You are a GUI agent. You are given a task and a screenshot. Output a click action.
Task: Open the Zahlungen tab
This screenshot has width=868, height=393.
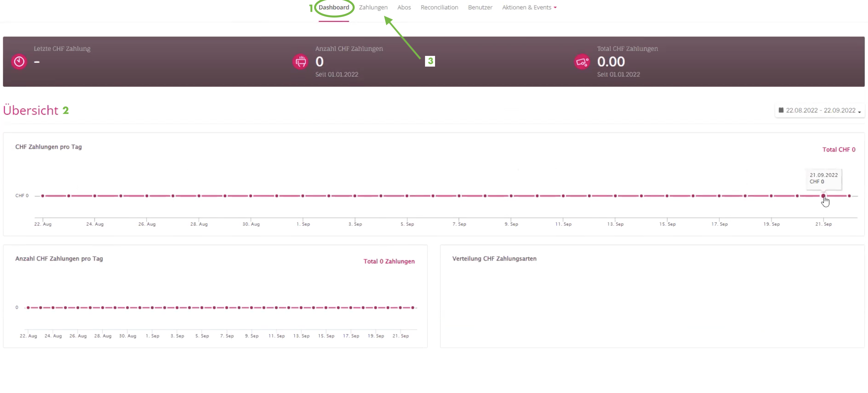point(373,7)
